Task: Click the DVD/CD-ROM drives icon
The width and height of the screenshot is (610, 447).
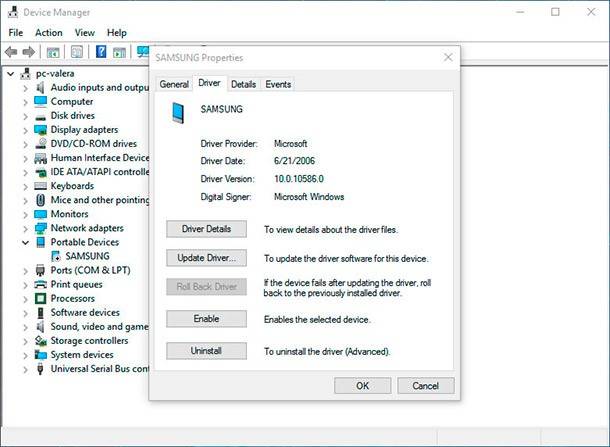Action: pyautogui.click(x=40, y=144)
